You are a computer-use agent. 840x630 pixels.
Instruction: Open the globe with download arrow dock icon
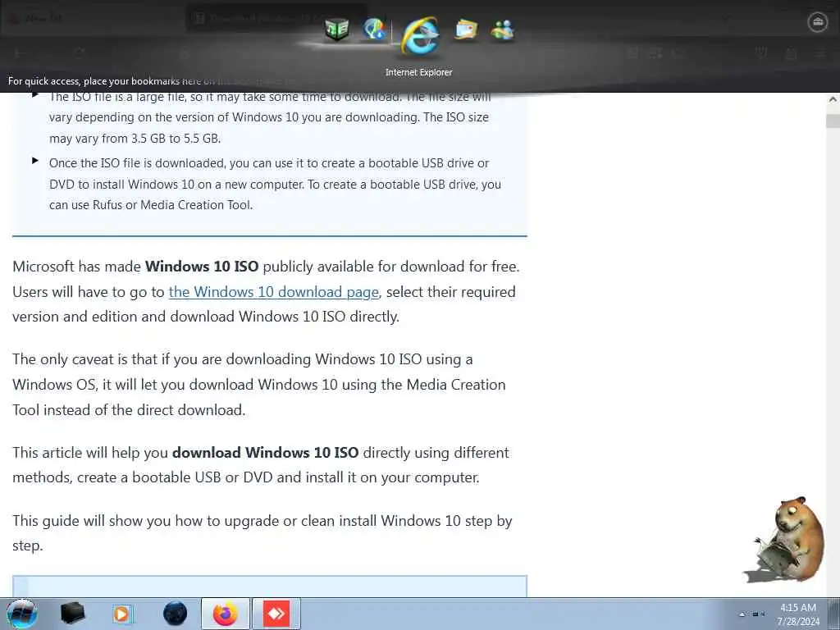click(374, 29)
